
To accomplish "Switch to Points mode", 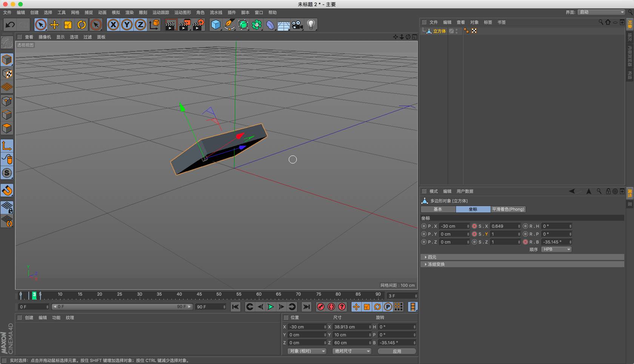I will pyautogui.click(x=7, y=101).
